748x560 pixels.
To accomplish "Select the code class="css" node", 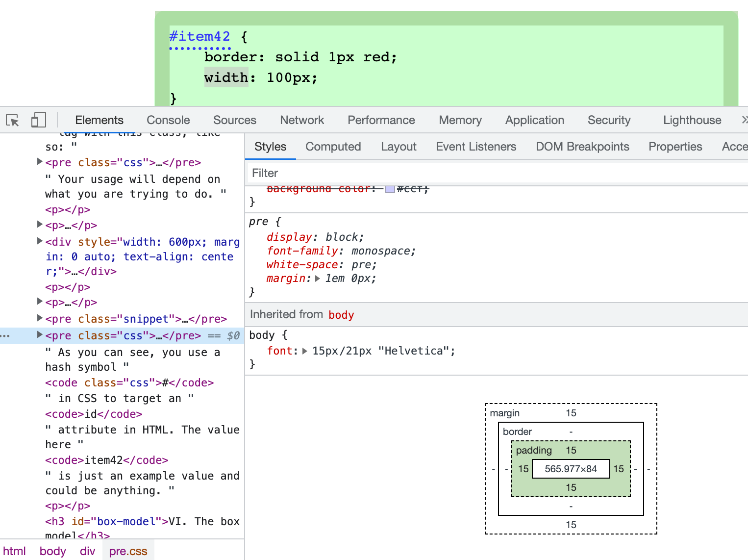I will [x=129, y=382].
